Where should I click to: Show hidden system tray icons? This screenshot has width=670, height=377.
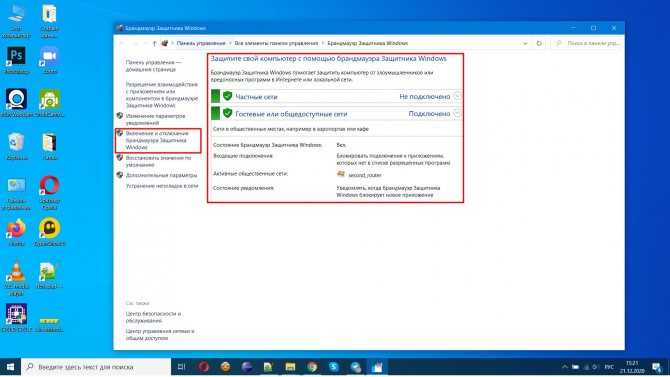(x=565, y=367)
